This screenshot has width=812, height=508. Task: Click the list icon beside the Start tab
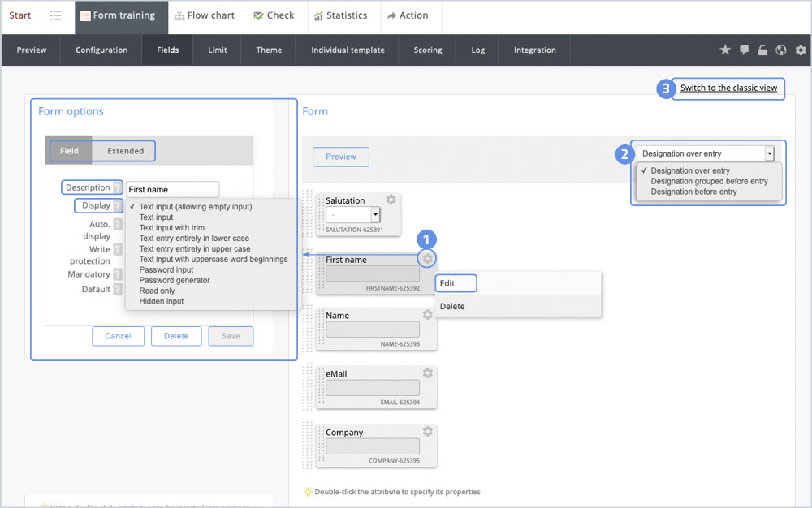(56, 15)
